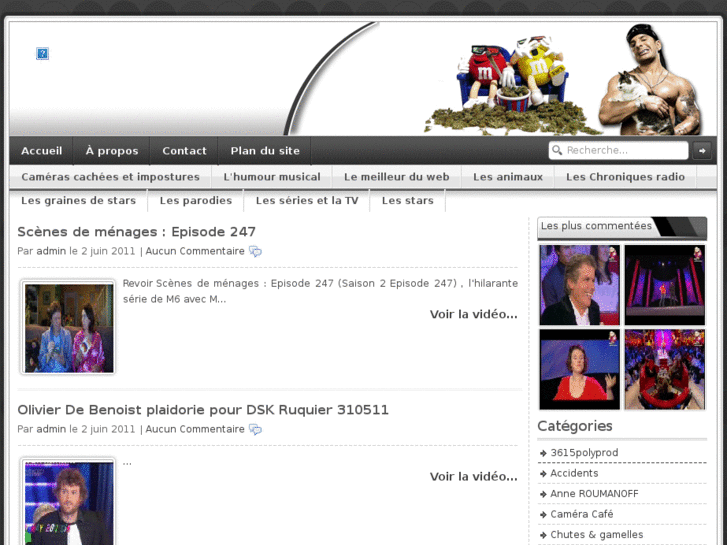Click the arrow bullet beside Anne ROUMANOFF
Image resolution: width=727 pixels, height=545 pixels.
click(x=543, y=494)
